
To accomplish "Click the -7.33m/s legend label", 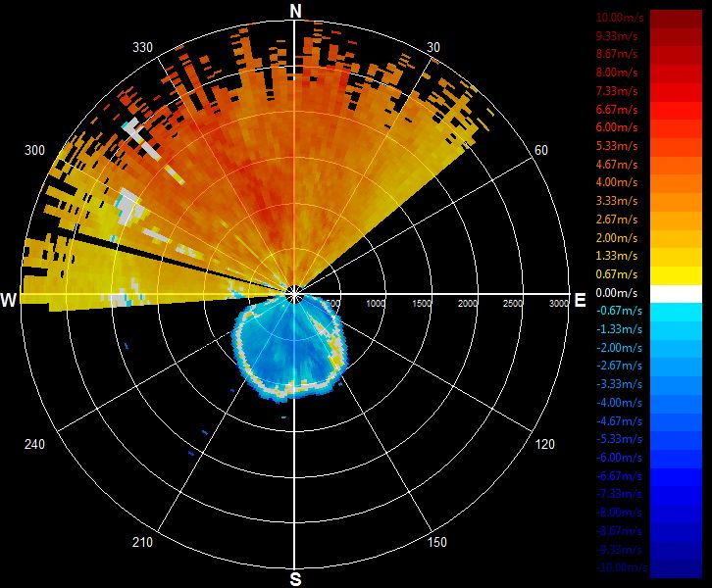I will [x=619, y=494].
